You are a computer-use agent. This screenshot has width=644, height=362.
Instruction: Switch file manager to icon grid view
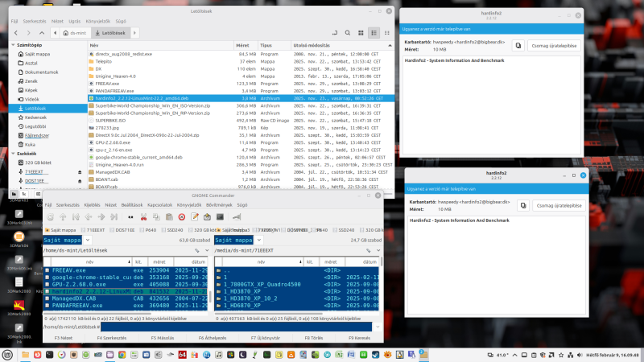361,33
